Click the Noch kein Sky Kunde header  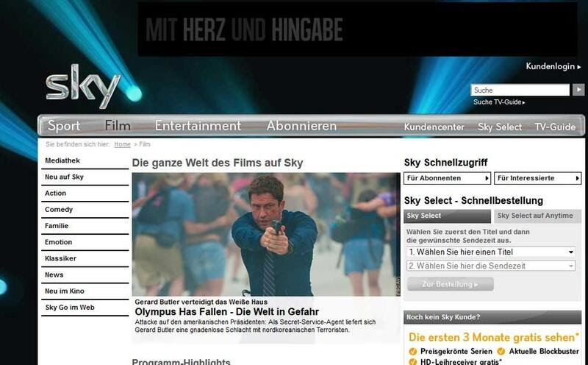click(x=492, y=317)
